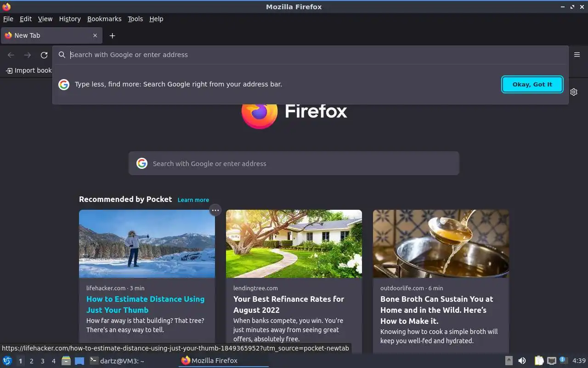588x368 pixels.
Task: Open the bone broth pot thumbnail
Action: (441, 244)
